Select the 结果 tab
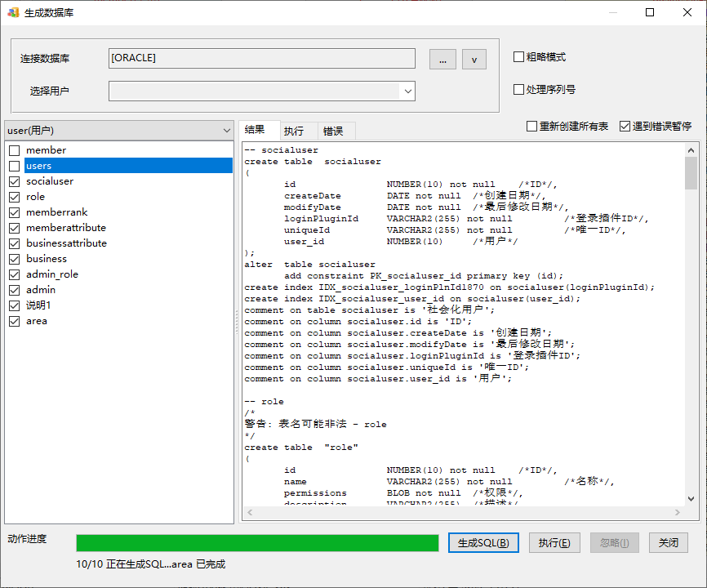Viewport: 707px width, 588px height. (x=256, y=130)
